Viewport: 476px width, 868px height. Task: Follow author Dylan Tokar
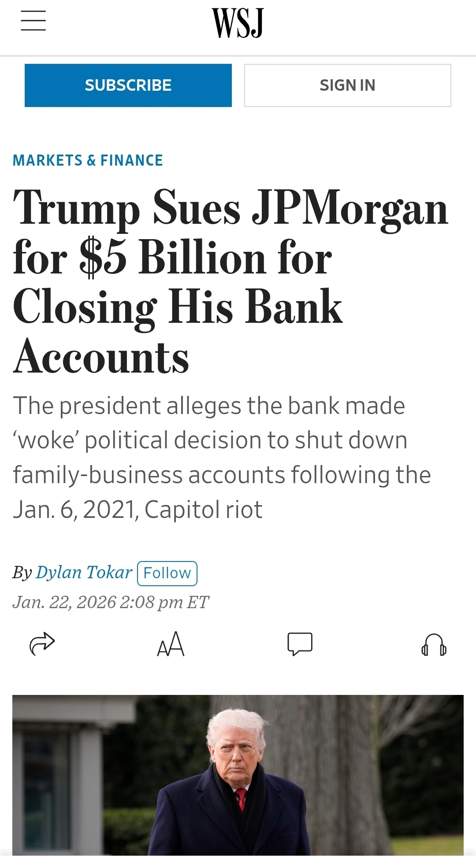pos(167,573)
